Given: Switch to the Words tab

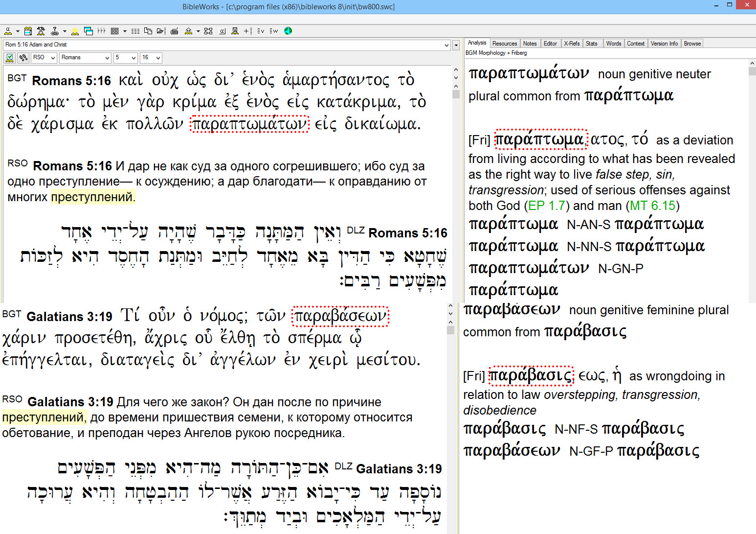Looking at the screenshot, I should (614, 44).
